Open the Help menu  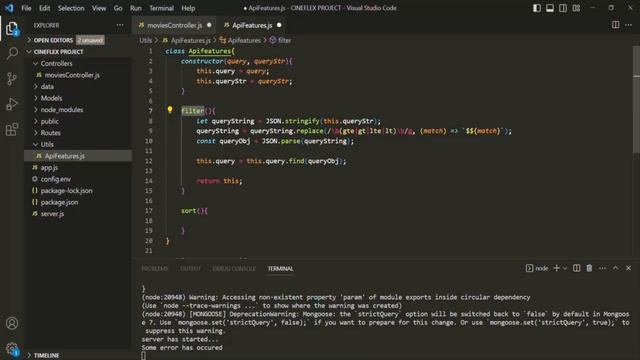188,8
